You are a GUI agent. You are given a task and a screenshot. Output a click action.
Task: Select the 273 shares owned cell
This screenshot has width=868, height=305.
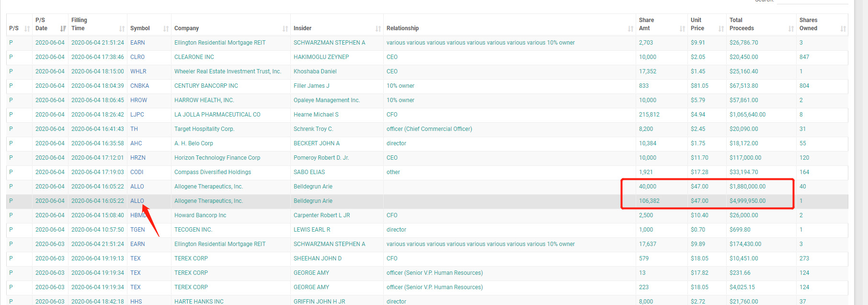804,258
